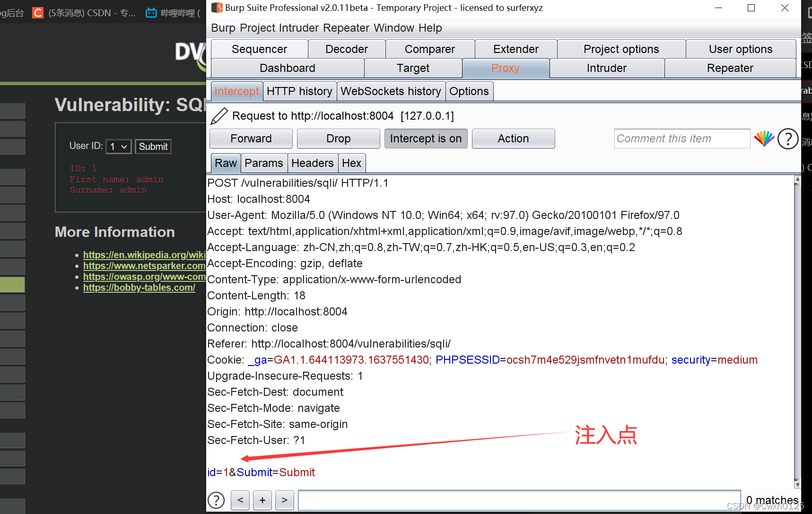This screenshot has width=812, height=514.
Task: Click the pencil edit request icon
Action: pos(219,116)
